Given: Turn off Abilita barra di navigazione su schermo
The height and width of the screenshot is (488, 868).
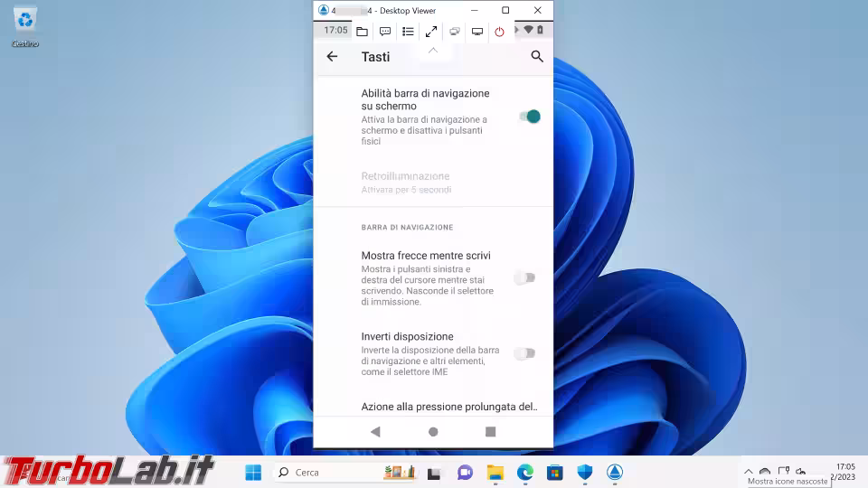Looking at the screenshot, I should click(x=530, y=117).
